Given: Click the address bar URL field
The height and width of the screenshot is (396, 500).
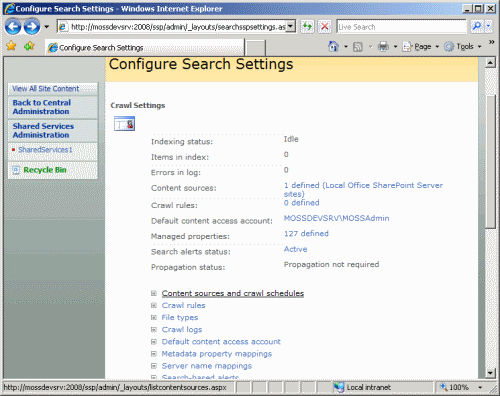Looking at the screenshot, I should pos(172,27).
